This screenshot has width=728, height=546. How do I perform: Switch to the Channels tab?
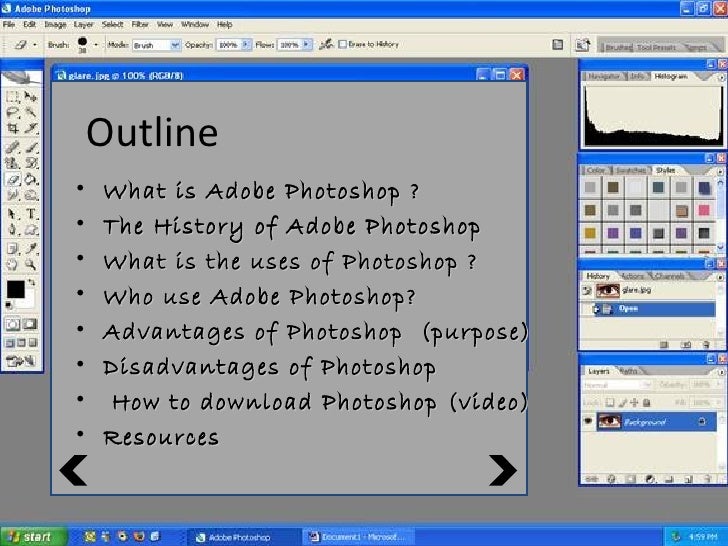669,276
